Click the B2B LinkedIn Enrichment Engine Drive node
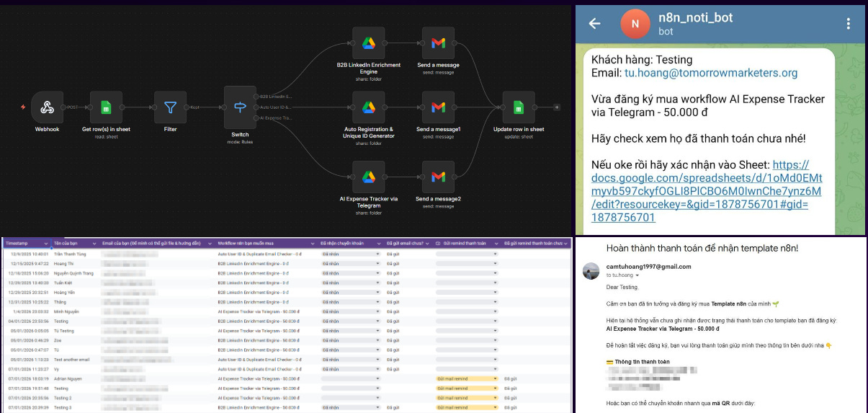Screen dimensions: 868x413 [368, 43]
